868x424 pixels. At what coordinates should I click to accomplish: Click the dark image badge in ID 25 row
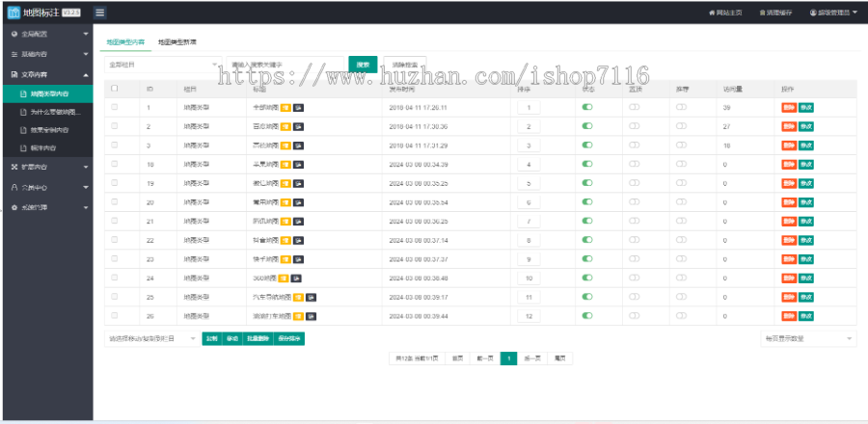[312, 298]
